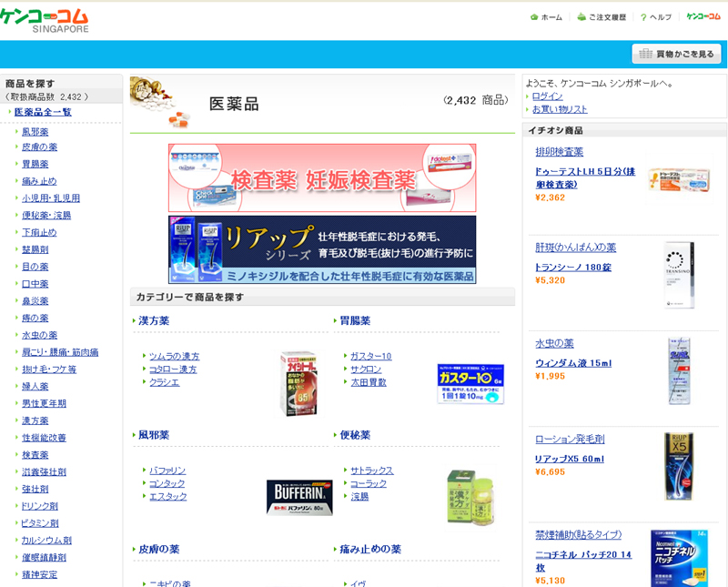
Task: Select 漢方薬 in the left category list
Action: tap(35, 420)
